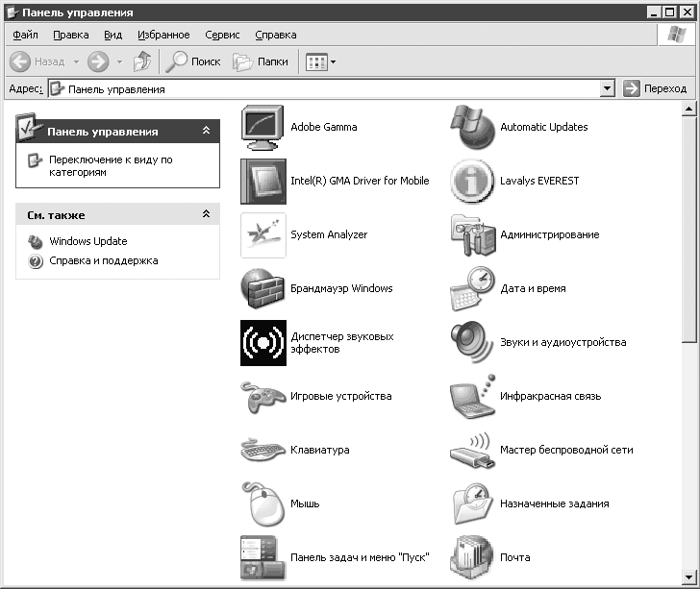
Task: Open Мастер беспроводной сети icon
Action: coord(472,451)
